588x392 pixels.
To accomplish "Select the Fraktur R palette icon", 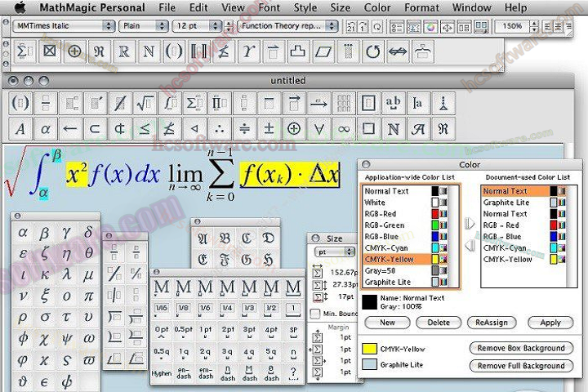I will point(443,129).
